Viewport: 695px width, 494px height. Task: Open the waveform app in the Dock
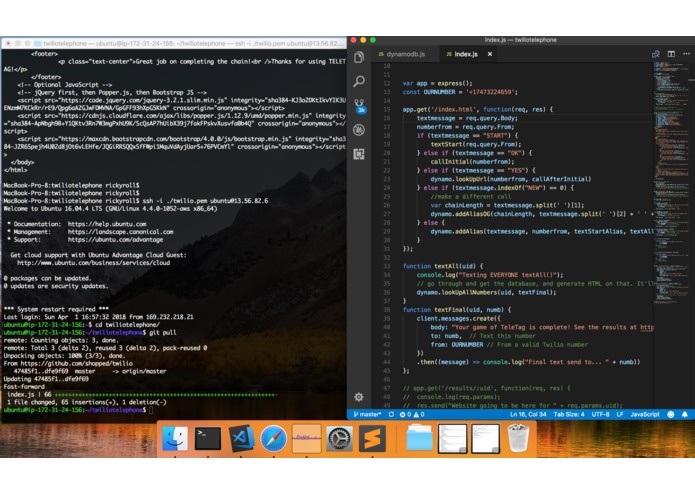307,438
